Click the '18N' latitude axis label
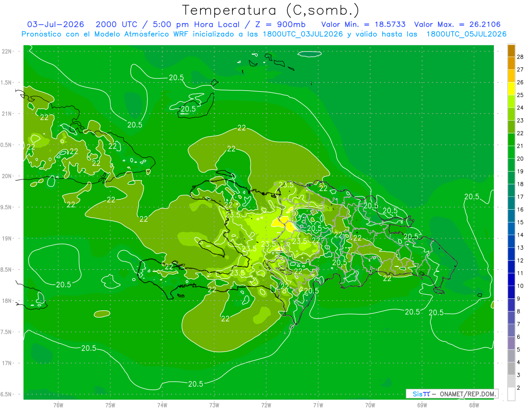Screen dimensions: 532x411 7,301
